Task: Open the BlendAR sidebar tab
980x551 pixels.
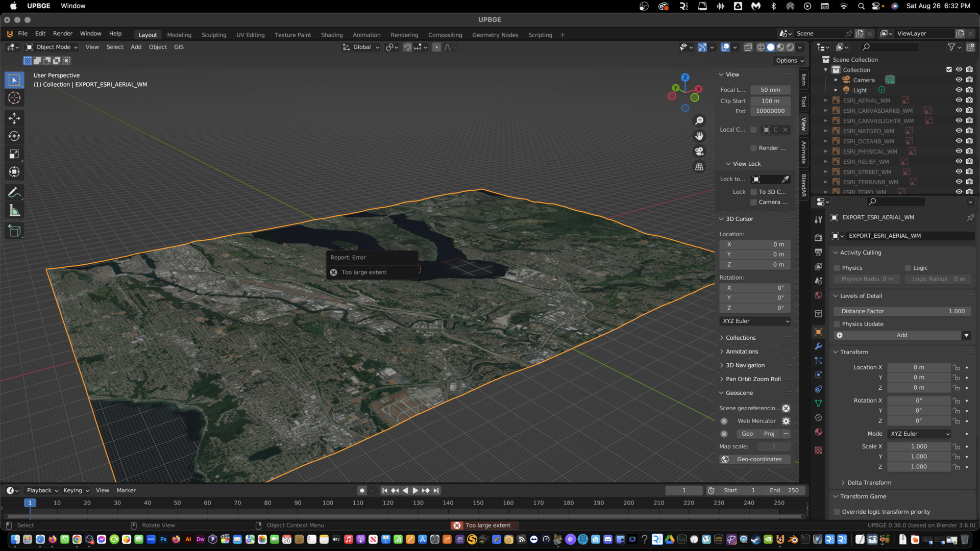Action: pyautogui.click(x=804, y=185)
